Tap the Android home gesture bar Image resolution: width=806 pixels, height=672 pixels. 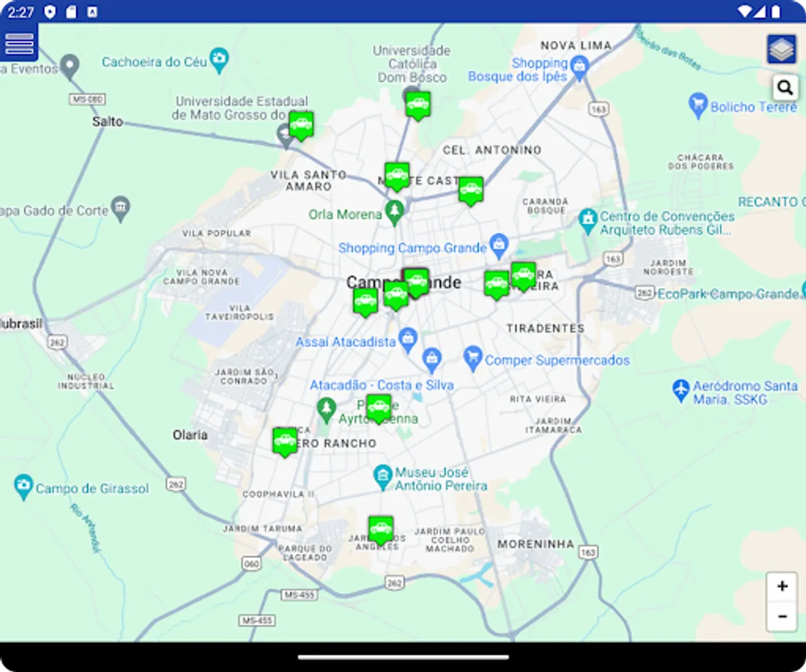[403, 657]
